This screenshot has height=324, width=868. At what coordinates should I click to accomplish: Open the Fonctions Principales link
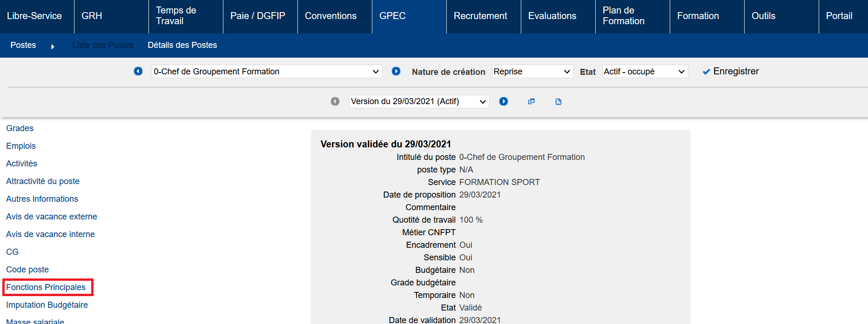point(46,287)
